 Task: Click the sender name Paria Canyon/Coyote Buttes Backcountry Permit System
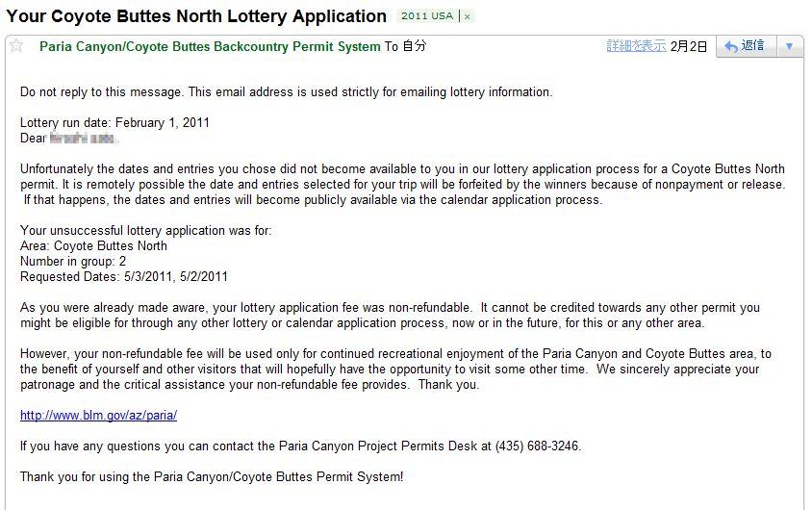210,46
